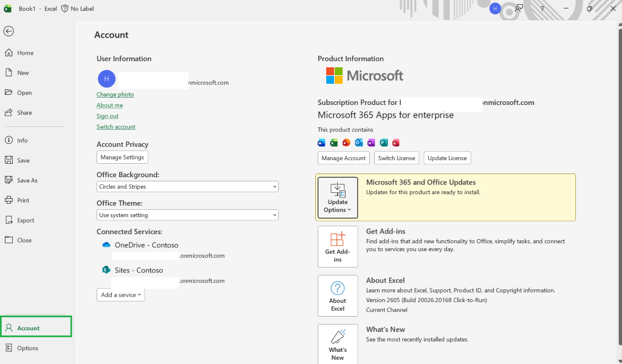Open Help with the question mark icon

542,8
